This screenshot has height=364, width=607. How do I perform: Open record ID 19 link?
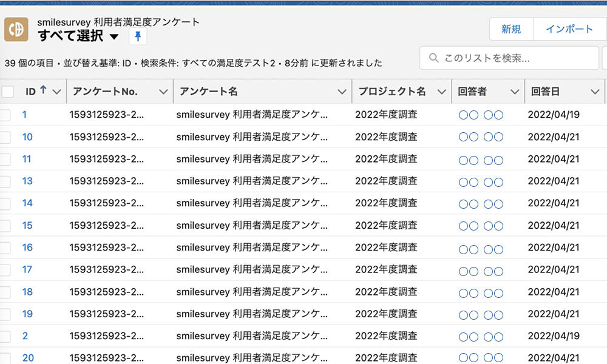(27, 314)
